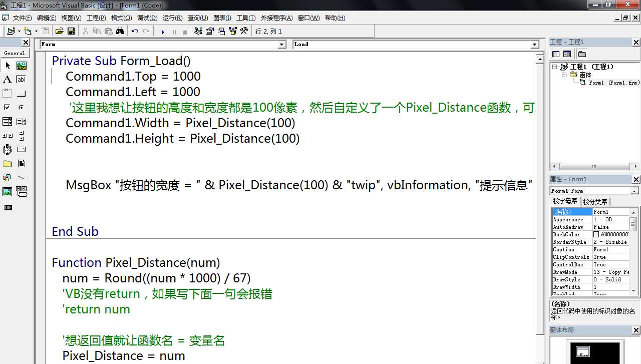Open the Toolbox via hammer-wrench icon
This screenshot has height=364, width=641.
pos(244,31)
